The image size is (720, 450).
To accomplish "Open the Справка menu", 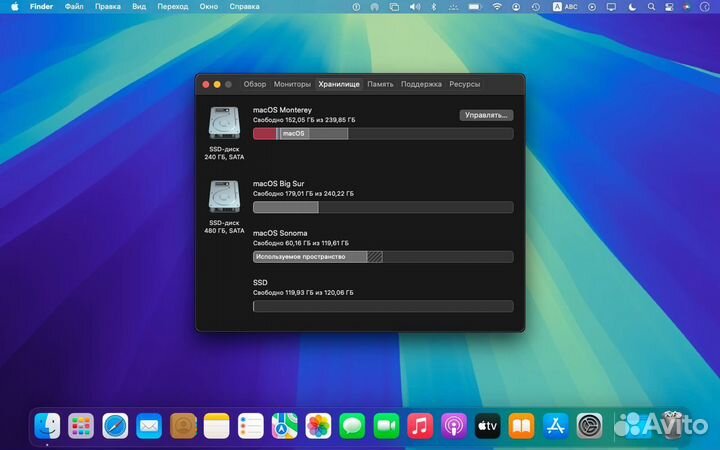I will point(244,7).
